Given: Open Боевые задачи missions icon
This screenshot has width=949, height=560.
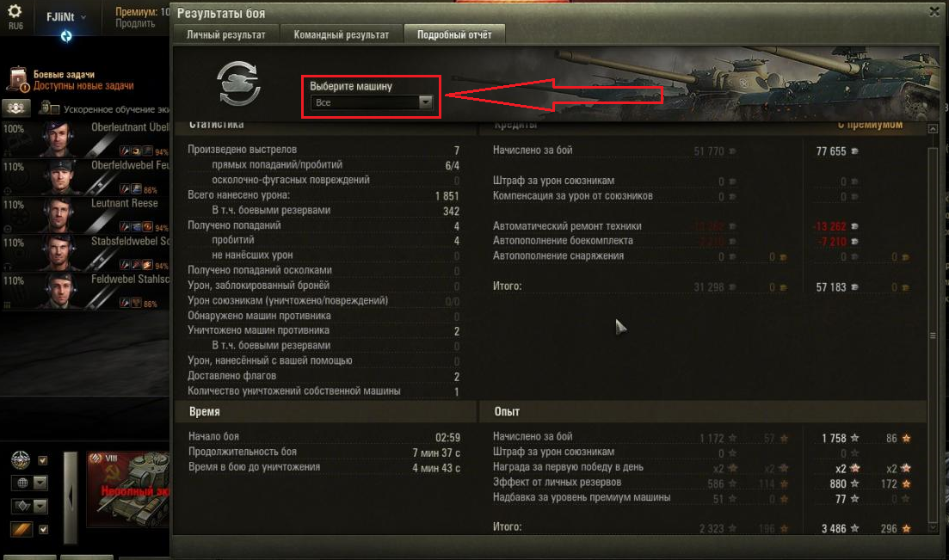Looking at the screenshot, I should coord(18,79).
